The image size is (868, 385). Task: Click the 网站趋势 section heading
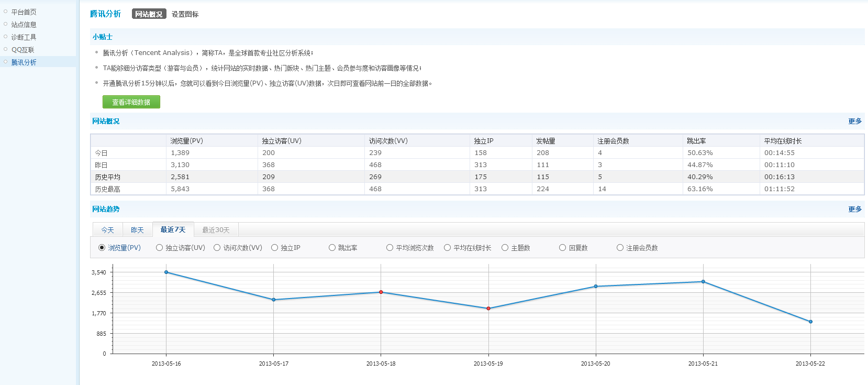(106, 209)
